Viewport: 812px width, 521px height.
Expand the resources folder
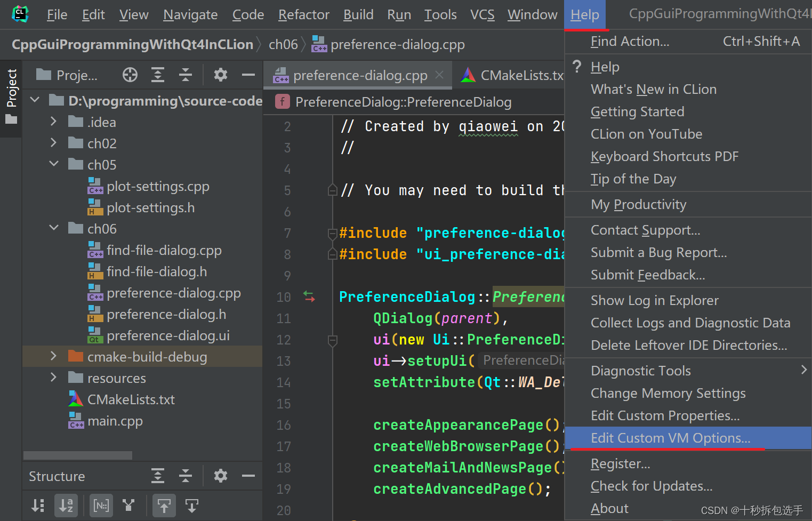(x=53, y=378)
